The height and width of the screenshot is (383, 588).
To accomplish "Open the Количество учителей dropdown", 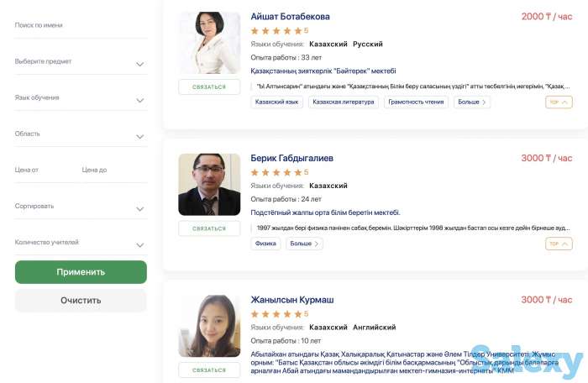I will pyautogui.click(x=80, y=243).
